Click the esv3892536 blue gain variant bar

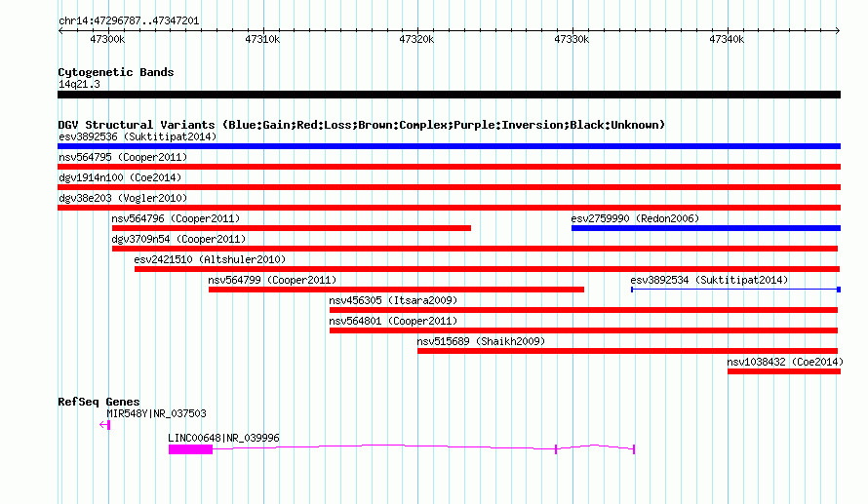449,146
